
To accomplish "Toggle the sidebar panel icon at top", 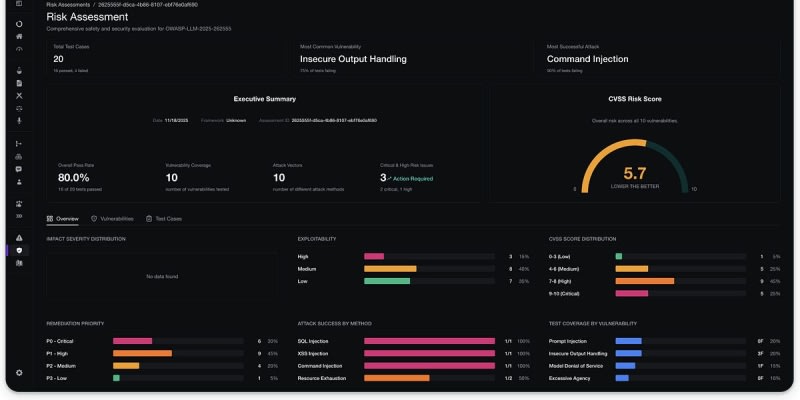I will pyautogui.click(x=19, y=4).
